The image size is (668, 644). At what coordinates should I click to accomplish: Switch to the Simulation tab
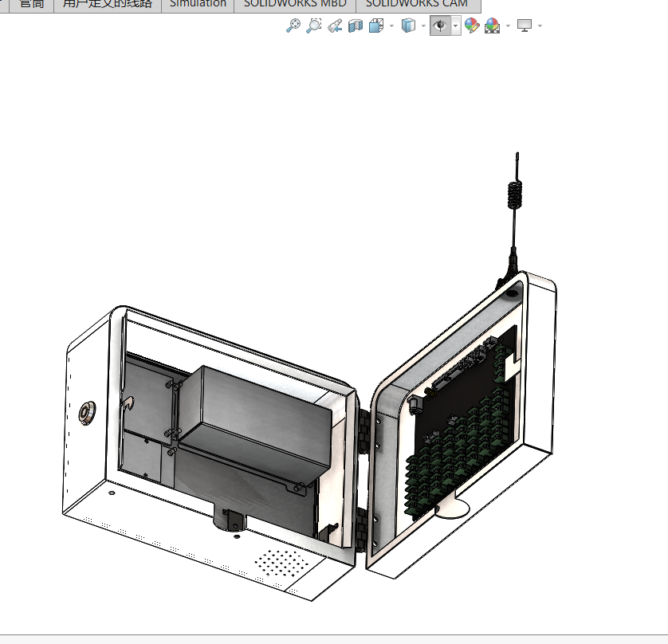pos(198,4)
